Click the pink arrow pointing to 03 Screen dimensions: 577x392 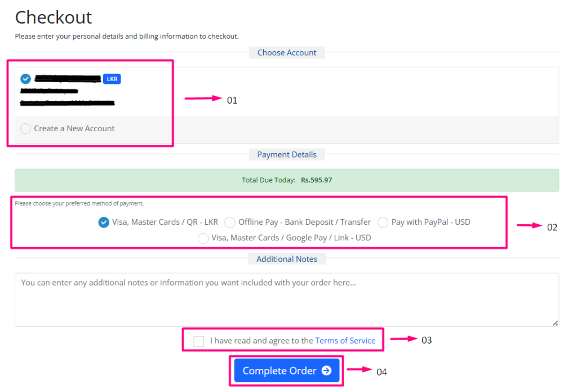coord(403,339)
